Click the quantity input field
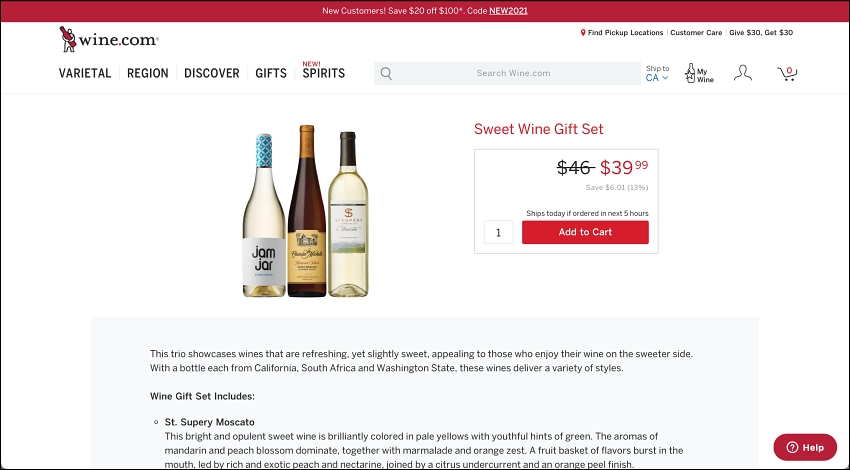This screenshot has width=850, height=470. pyautogui.click(x=498, y=233)
